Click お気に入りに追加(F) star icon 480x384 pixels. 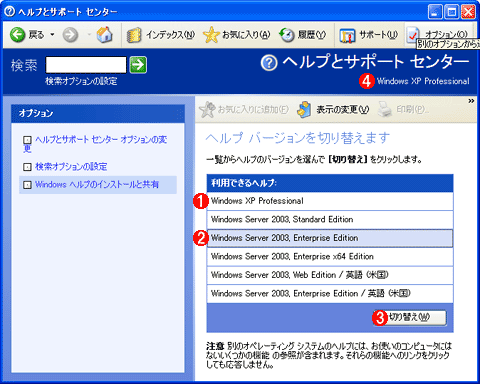pos(207,109)
